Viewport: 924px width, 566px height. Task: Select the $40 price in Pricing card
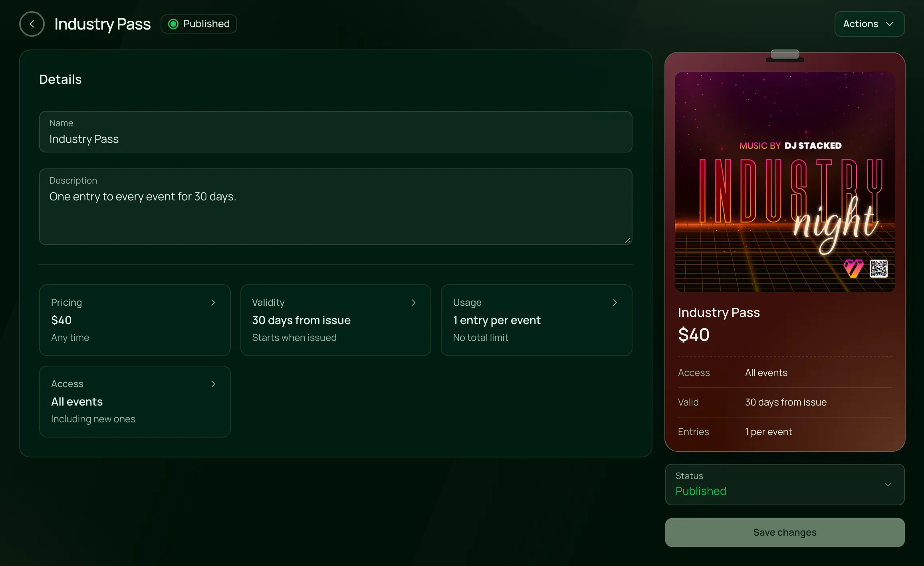tap(61, 320)
